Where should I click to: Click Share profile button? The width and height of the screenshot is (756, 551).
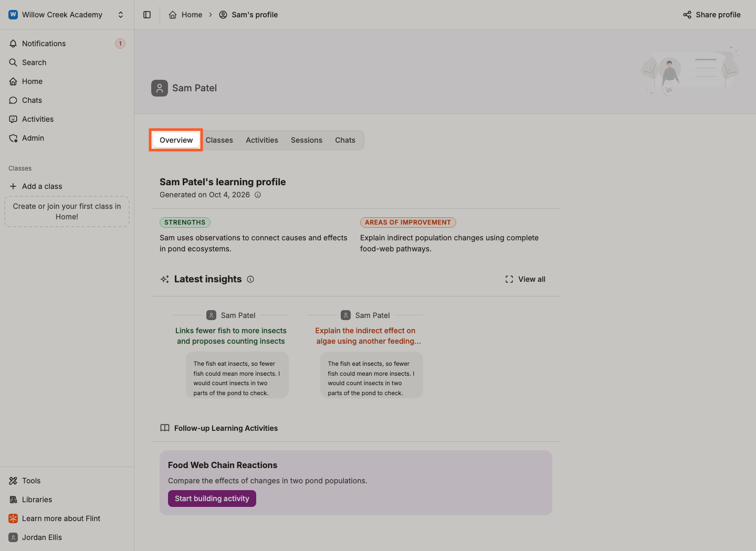click(712, 15)
